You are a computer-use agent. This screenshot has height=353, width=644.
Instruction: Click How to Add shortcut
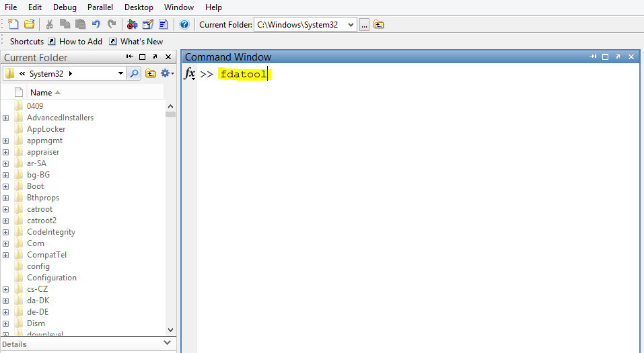point(75,42)
